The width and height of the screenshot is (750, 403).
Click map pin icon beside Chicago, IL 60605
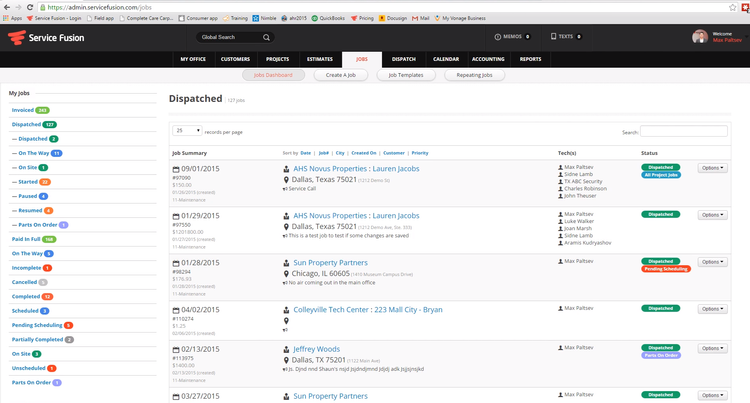coord(286,273)
